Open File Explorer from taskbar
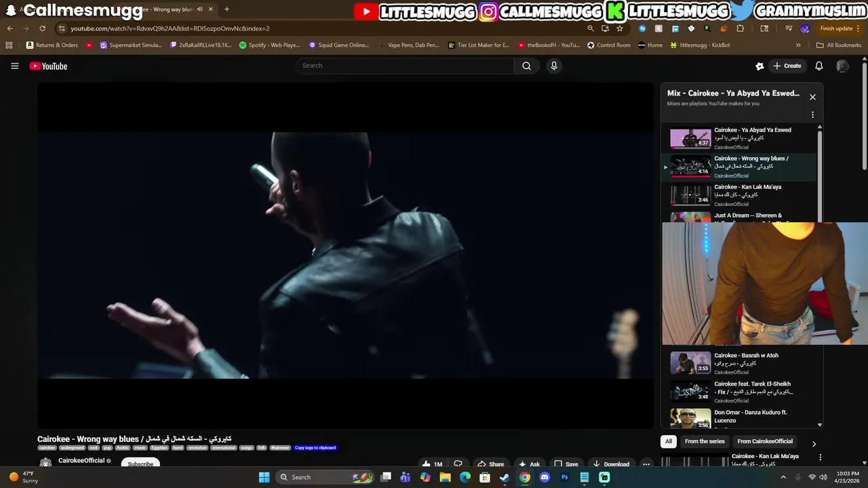868x488 pixels. 445,477
